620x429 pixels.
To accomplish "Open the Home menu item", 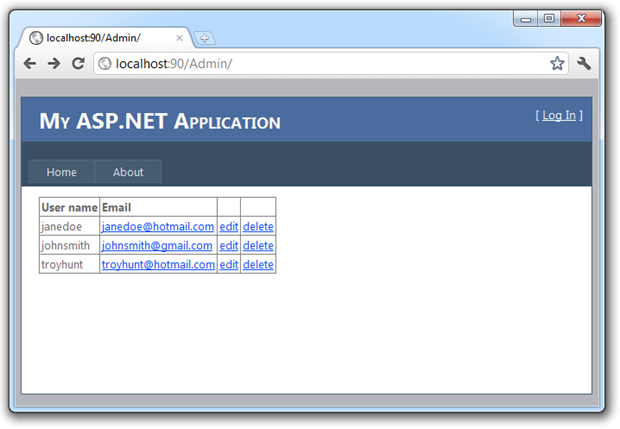I will [x=62, y=172].
